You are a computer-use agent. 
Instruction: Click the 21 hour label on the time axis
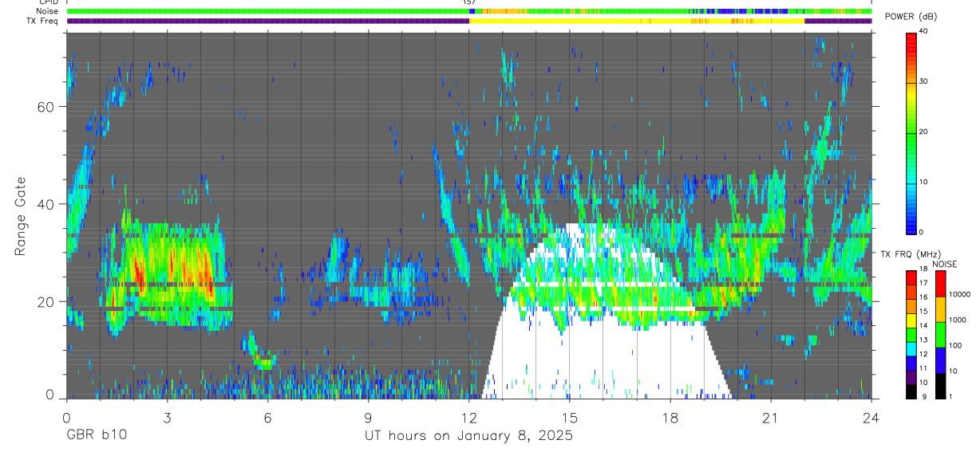pos(771,418)
